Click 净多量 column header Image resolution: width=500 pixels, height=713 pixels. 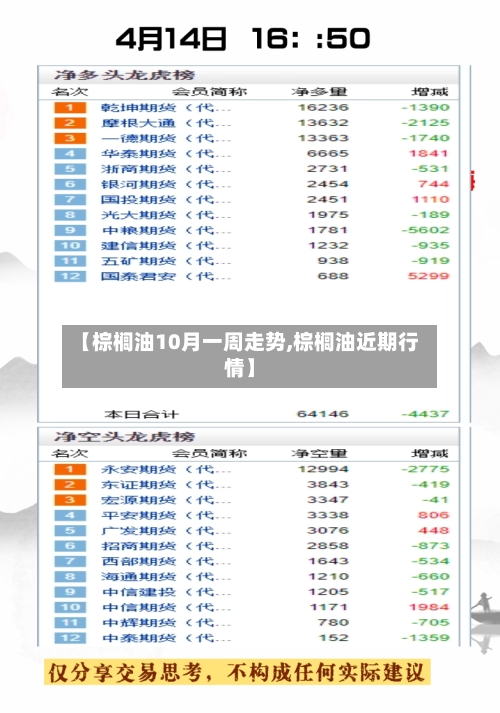coord(320,92)
